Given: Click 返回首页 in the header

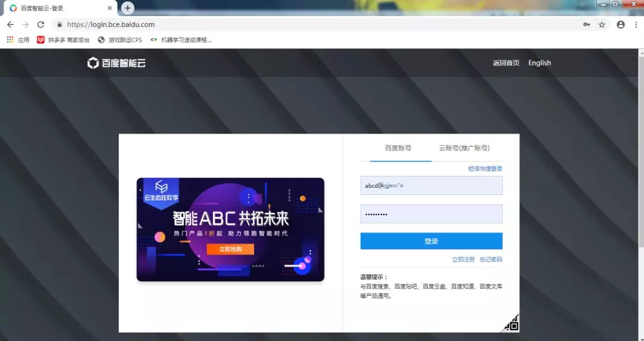Looking at the screenshot, I should 506,63.
